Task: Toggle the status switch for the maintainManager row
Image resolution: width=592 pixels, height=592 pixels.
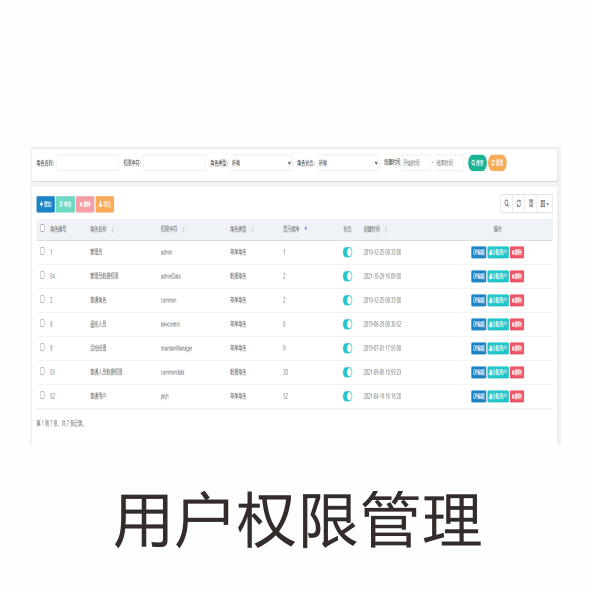Action: click(347, 348)
